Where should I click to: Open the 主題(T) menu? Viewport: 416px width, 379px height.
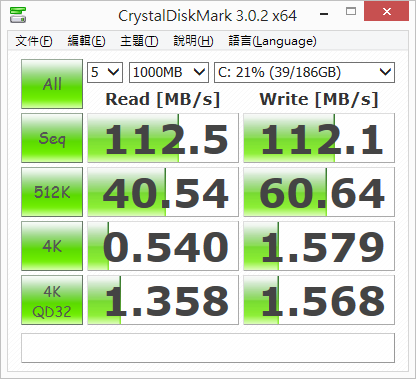click(x=139, y=41)
